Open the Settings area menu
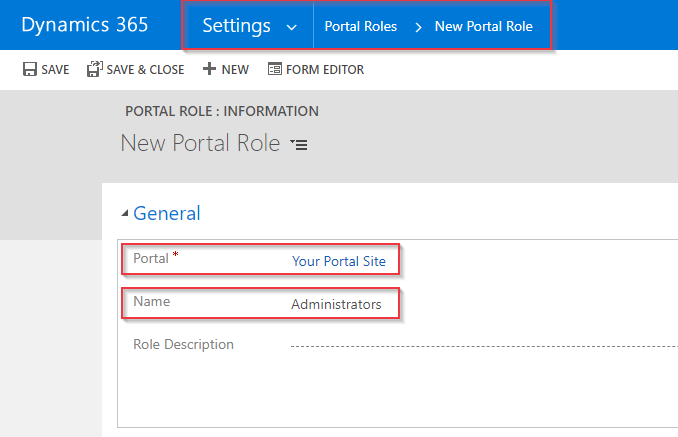The height and width of the screenshot is (437, 678). 237,26
